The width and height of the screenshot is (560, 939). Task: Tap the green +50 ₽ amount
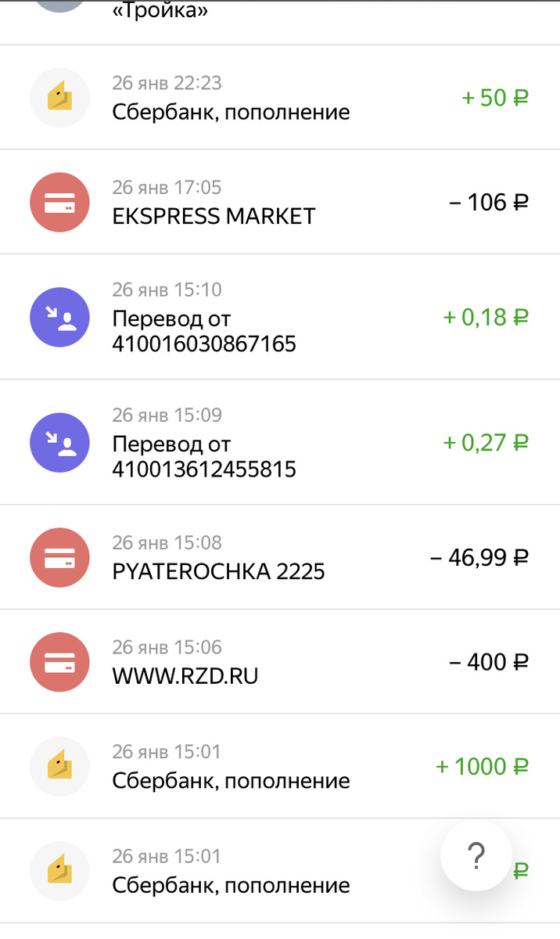pyautogui.click(x=494, y=97)
